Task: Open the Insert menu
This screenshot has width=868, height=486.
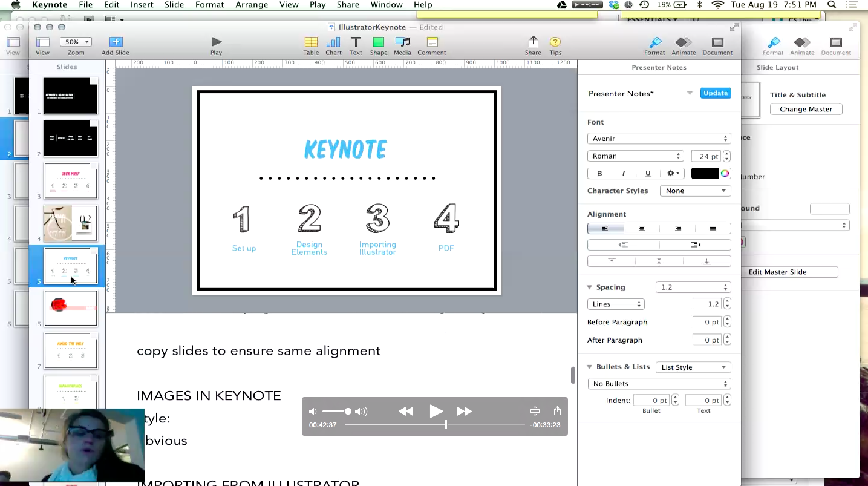Action: pyautogui.click(x=142, y=5)
